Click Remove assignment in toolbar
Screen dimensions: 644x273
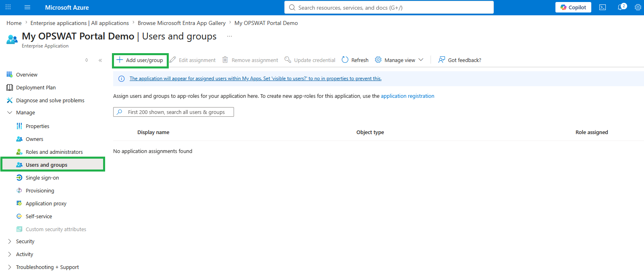point(250,60)
